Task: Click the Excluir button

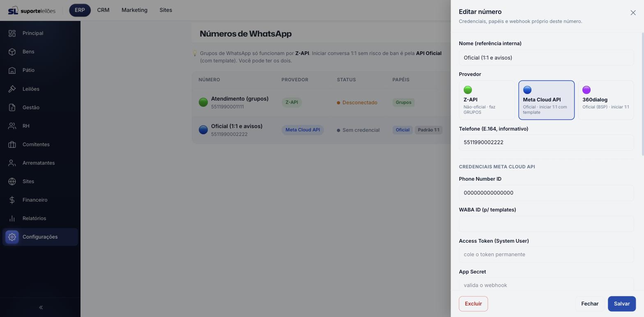Action: coord(473,304)
